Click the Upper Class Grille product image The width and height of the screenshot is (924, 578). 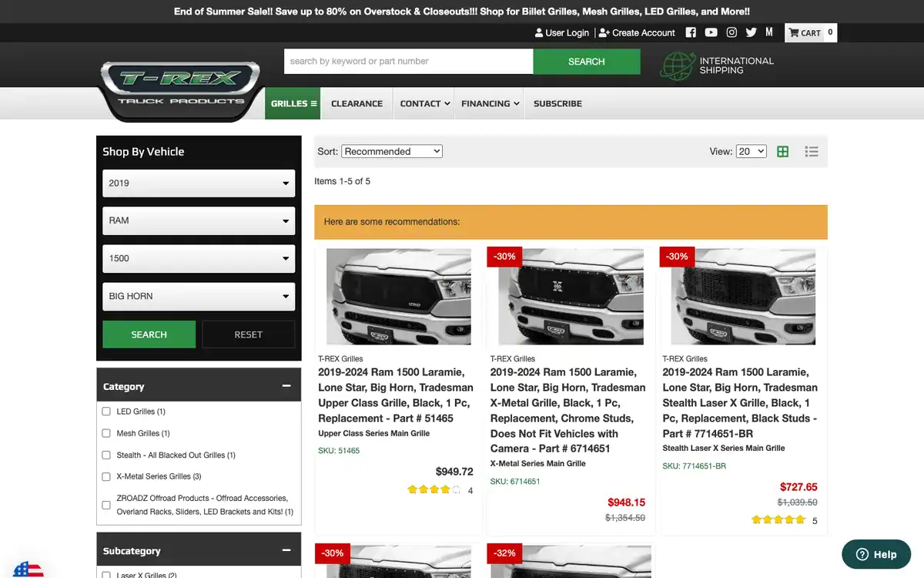398,297
